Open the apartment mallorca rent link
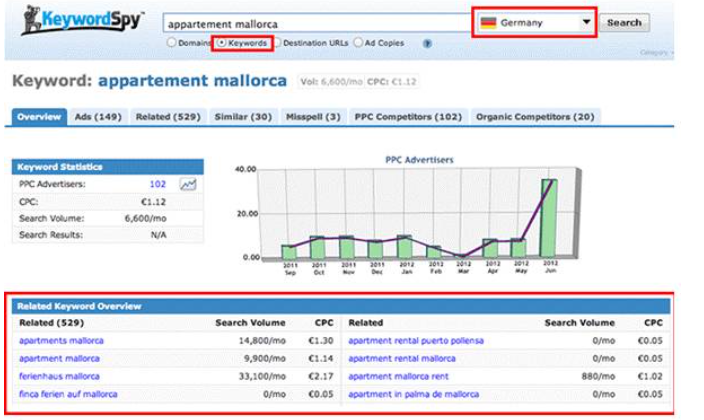 (398, 376)
